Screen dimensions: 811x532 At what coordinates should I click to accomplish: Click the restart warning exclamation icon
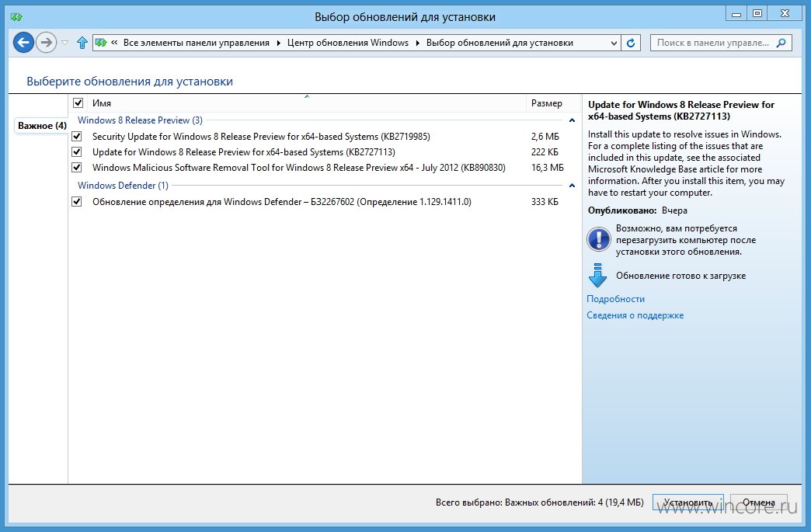(x=599, y=239)
